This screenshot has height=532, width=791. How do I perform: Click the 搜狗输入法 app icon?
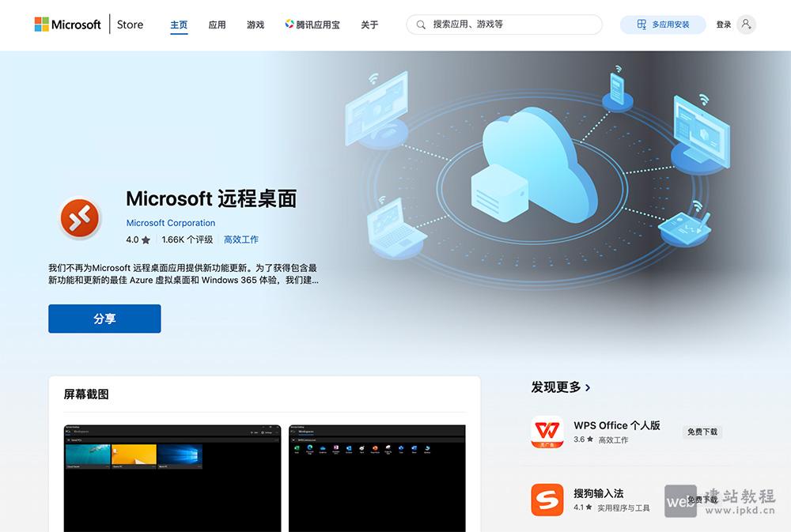tap(547, 500)
